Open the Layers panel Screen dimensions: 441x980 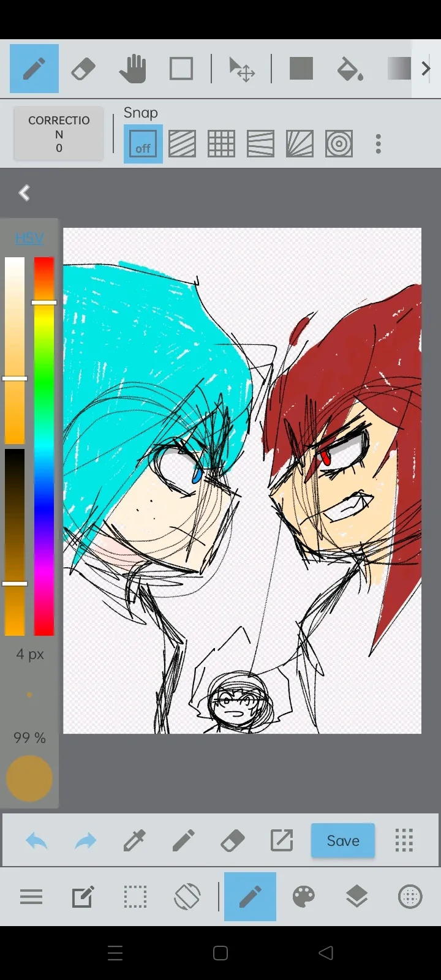coord(357,897)
